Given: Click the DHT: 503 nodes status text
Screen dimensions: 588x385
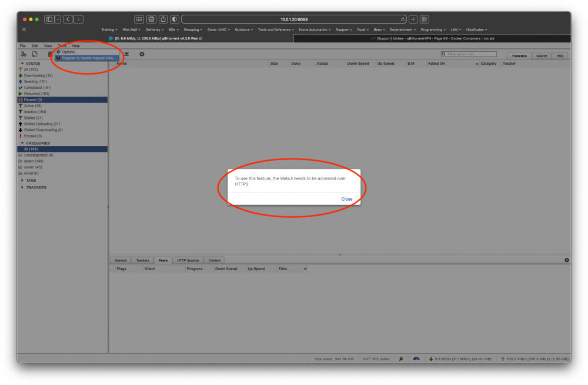Looking at the screenshot, I should 376,359.
